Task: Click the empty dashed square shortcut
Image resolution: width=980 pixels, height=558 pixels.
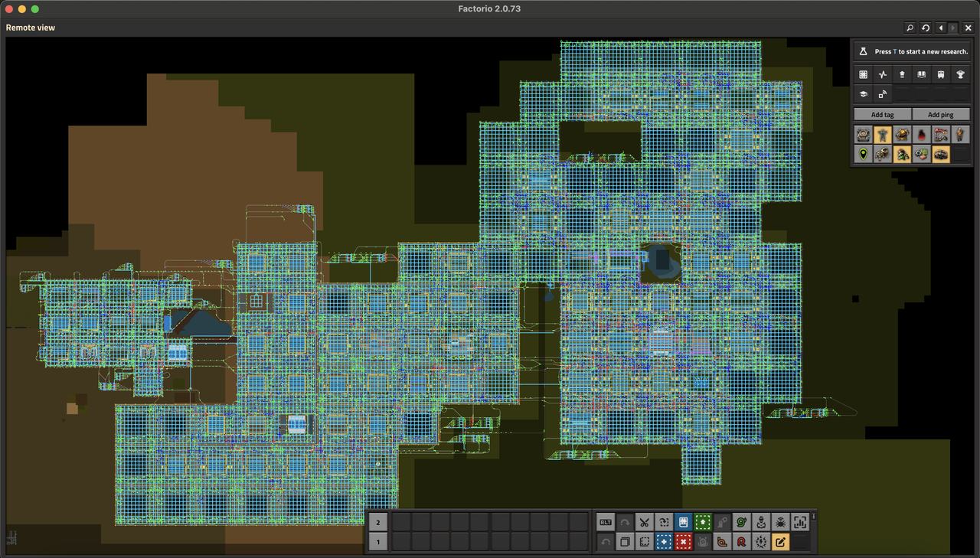Action: 645,542
